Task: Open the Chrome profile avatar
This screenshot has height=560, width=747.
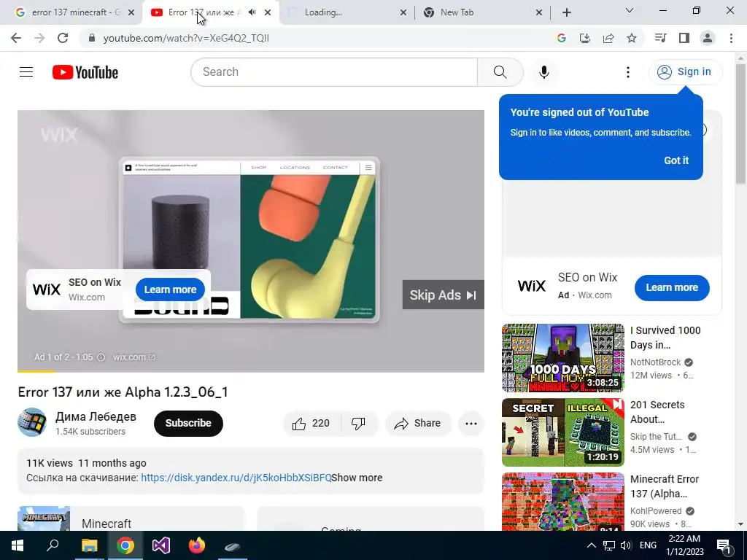Action: tap(708, 38)
